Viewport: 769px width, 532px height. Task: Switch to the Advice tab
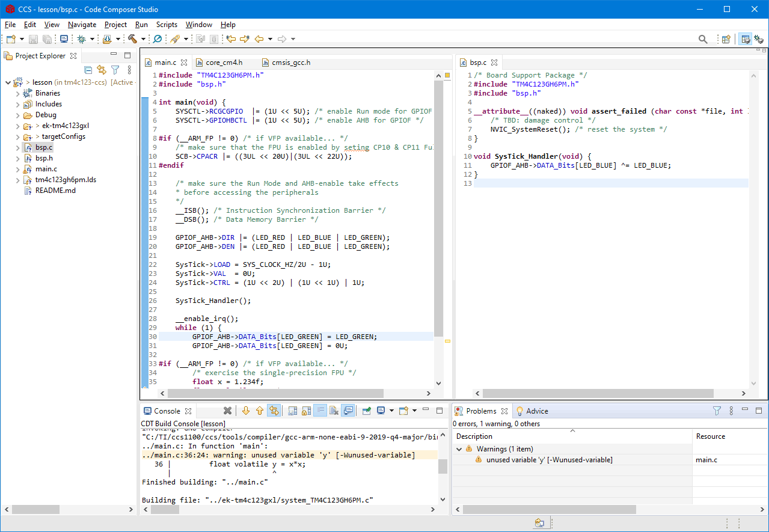tap(537, 411)
